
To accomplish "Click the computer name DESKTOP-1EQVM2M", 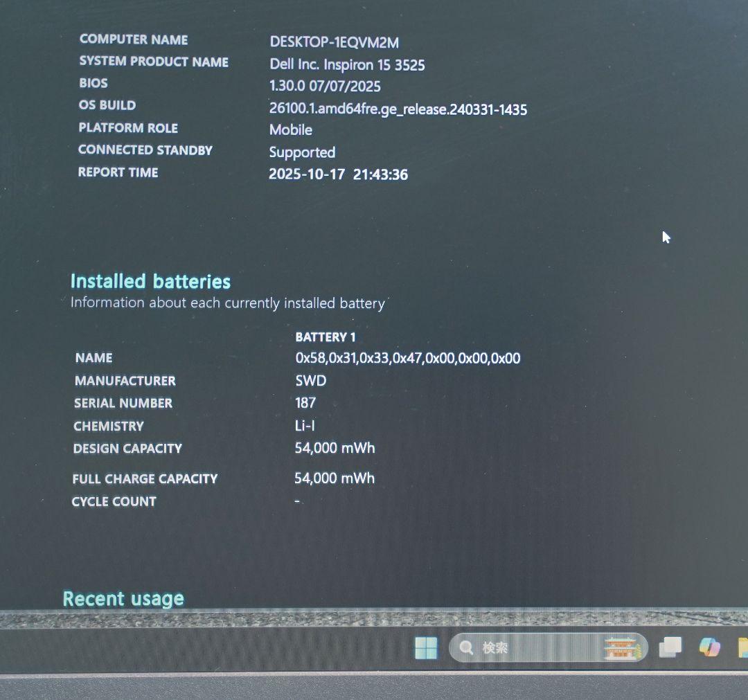I will 334,42.
